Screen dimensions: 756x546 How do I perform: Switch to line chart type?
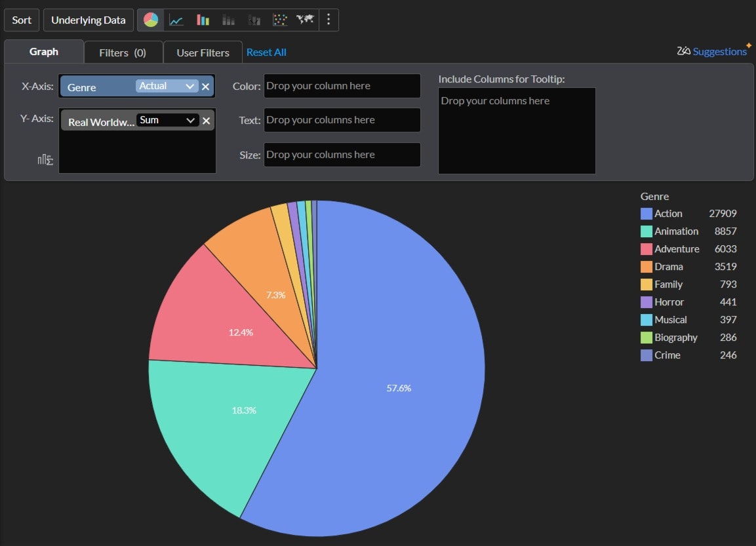tap(176, 20)
